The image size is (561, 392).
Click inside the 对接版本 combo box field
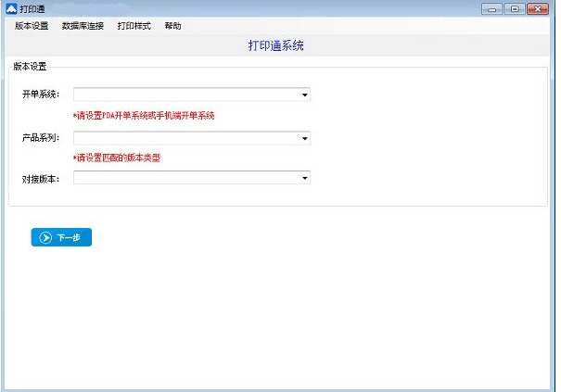(x=192, y=178)
